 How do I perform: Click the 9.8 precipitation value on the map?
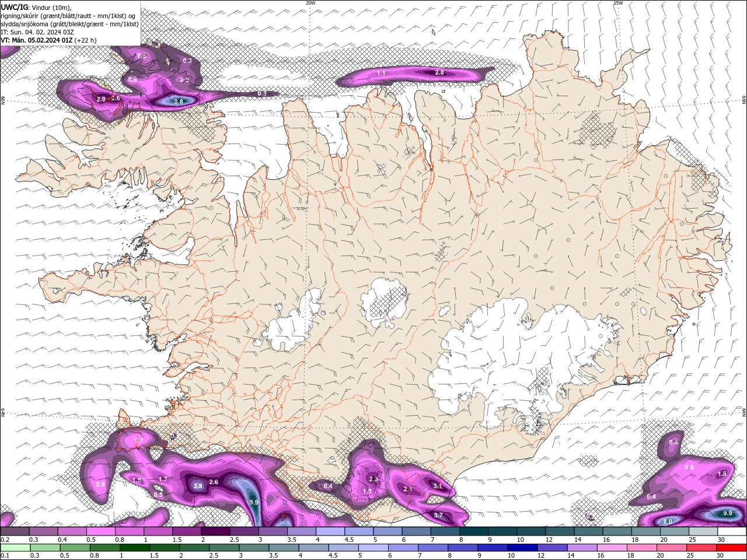[179, 101]
